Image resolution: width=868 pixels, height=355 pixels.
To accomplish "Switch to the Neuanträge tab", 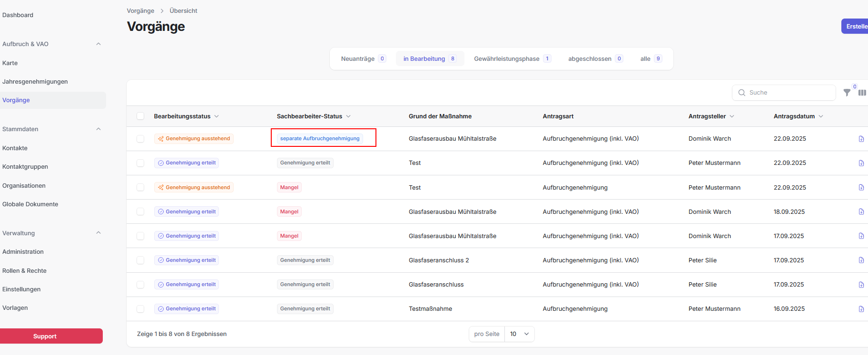I will (x=363, y=58).
